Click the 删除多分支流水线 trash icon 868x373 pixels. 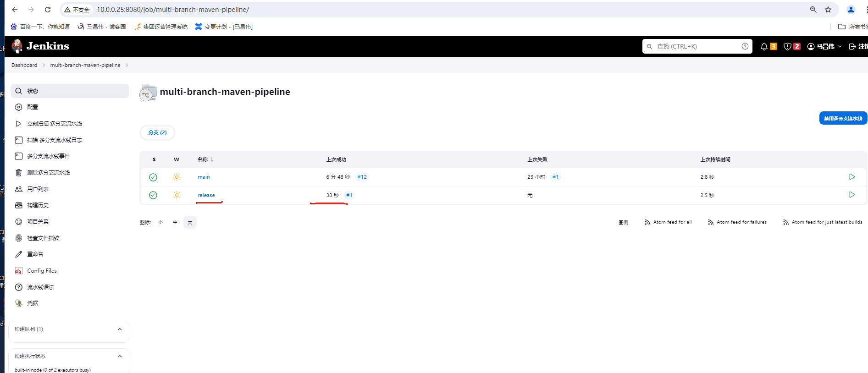[19, 173]
